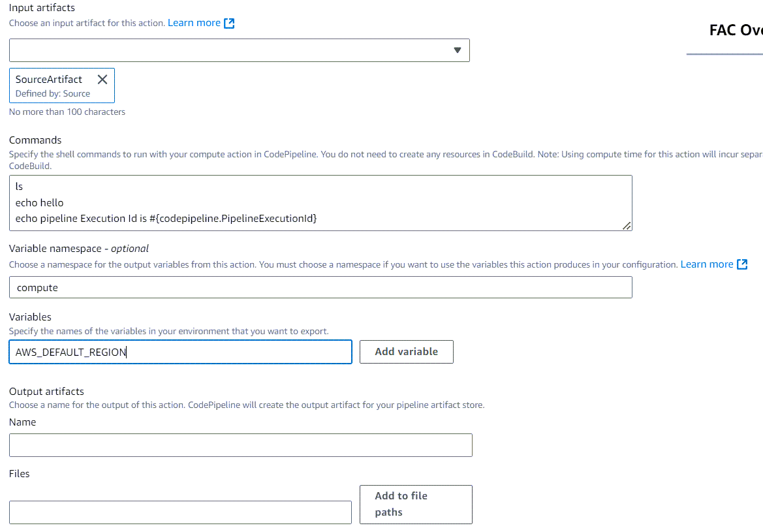
Task: Click the Add to file paths button
Action: (x=416, y=504)
